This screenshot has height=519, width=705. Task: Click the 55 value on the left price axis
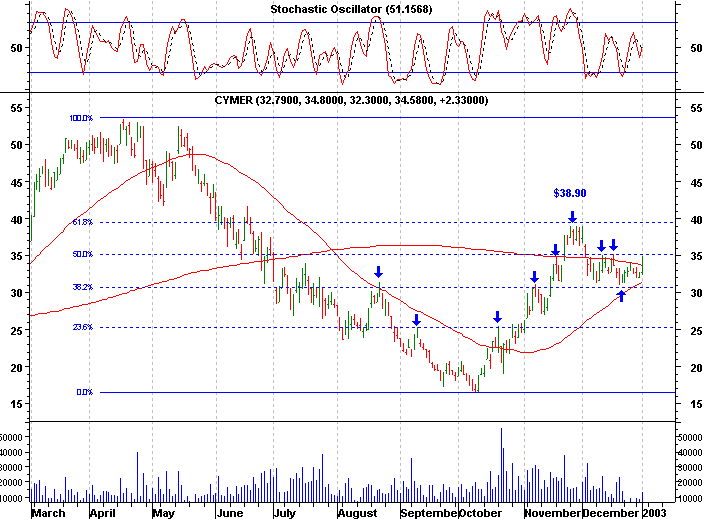point(16,107)
